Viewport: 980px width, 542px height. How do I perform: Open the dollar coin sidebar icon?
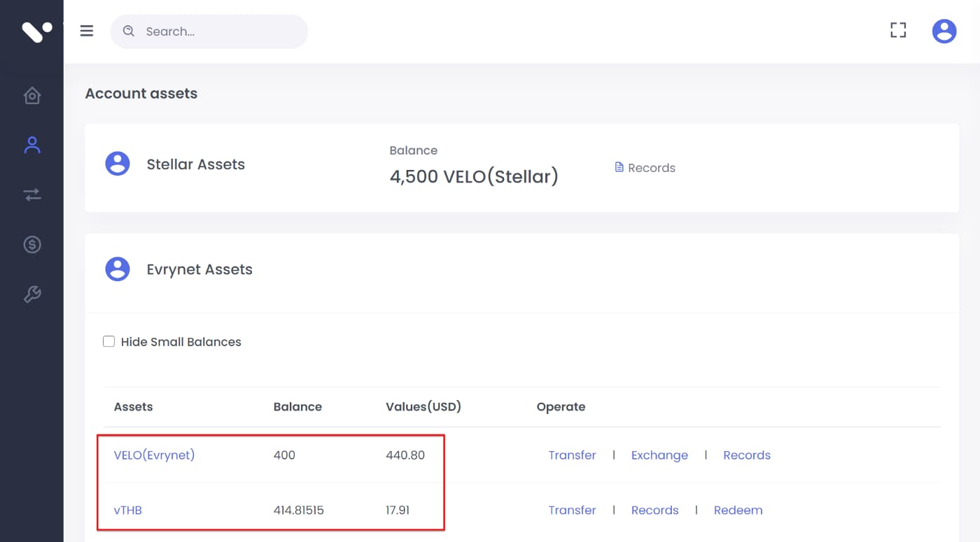point(32,244)
